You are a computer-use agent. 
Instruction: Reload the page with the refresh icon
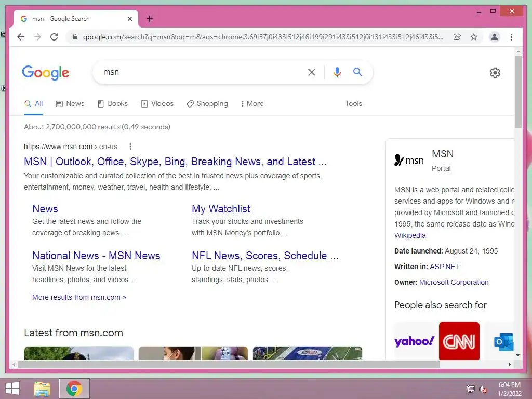coord(54,37)
